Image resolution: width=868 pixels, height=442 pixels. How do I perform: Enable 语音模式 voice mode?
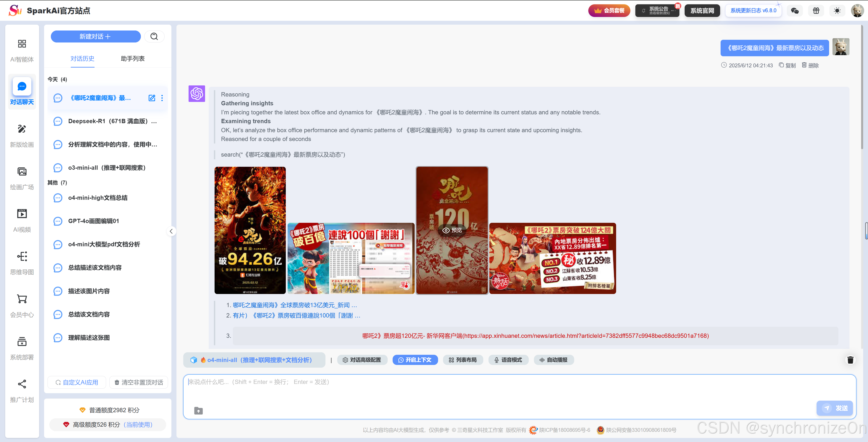508,360
